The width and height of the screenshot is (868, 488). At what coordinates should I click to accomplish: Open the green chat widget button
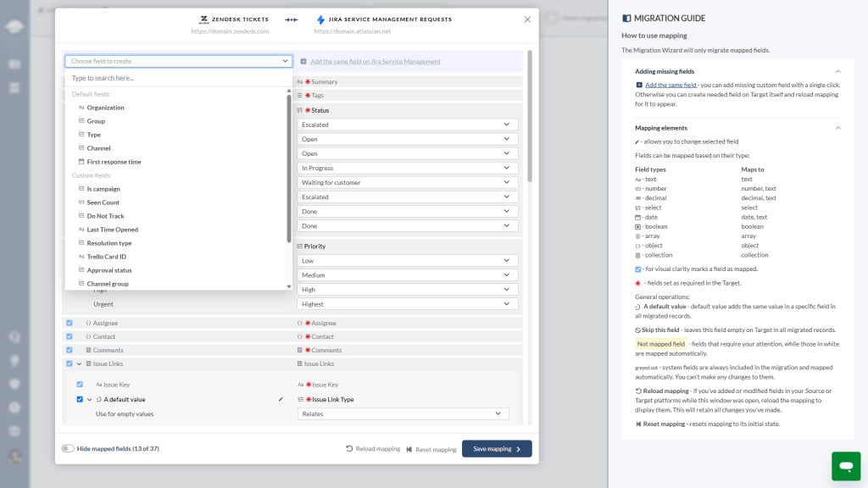point(845,465)
